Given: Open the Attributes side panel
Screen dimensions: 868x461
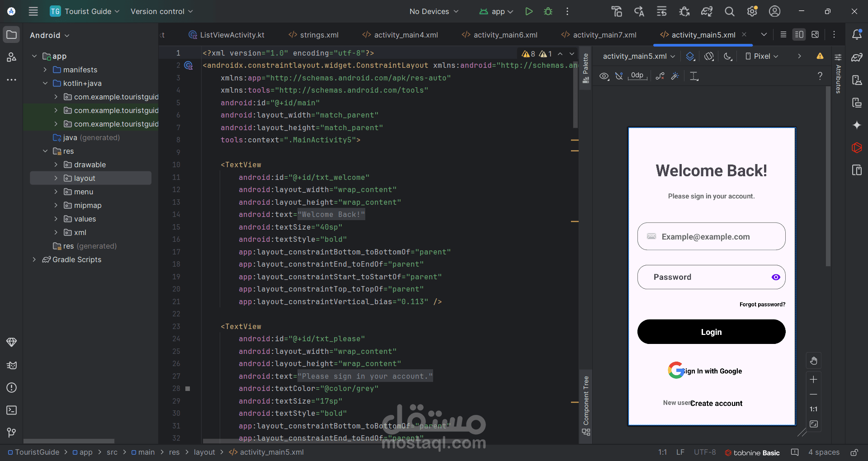Looking at the screenshot, I should pos(838,74).
